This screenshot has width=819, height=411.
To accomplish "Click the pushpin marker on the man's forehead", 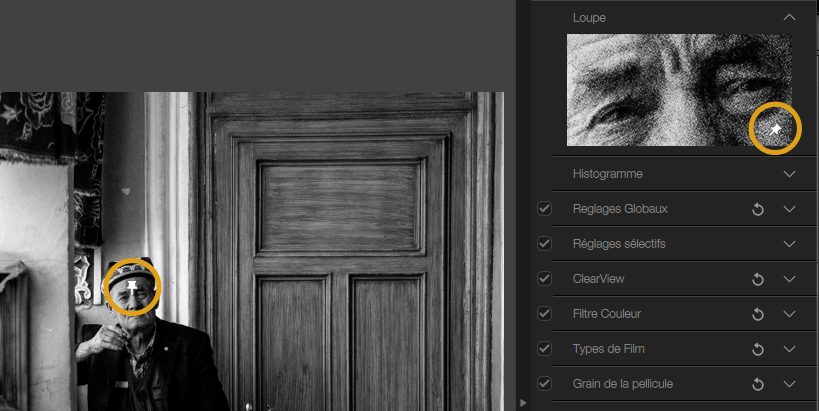I will [x=132, y=287].
